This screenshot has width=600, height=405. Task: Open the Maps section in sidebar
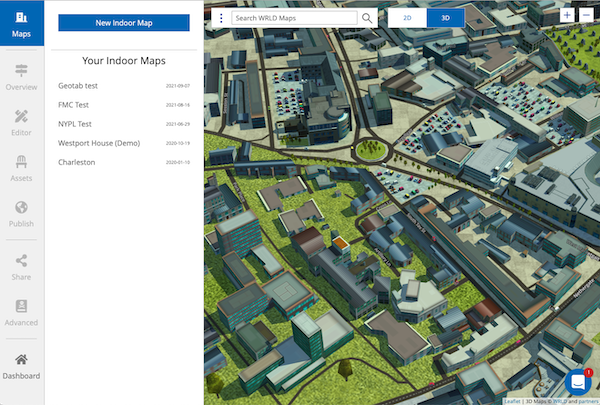point(21,24)
